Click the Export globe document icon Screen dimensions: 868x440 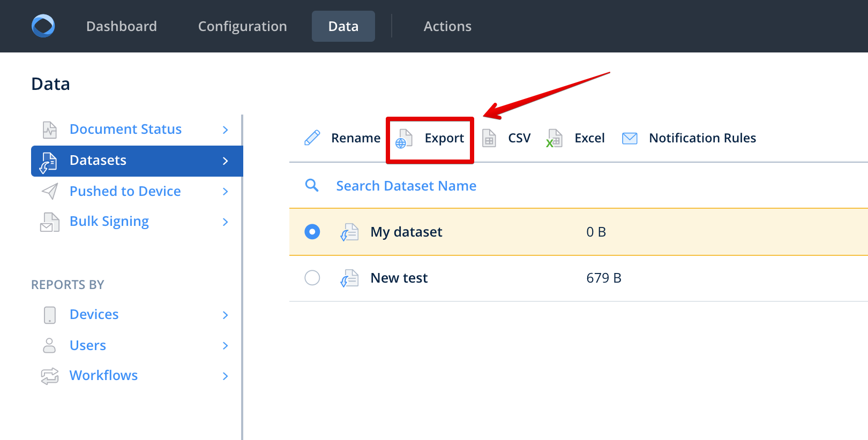pos(404,139)
